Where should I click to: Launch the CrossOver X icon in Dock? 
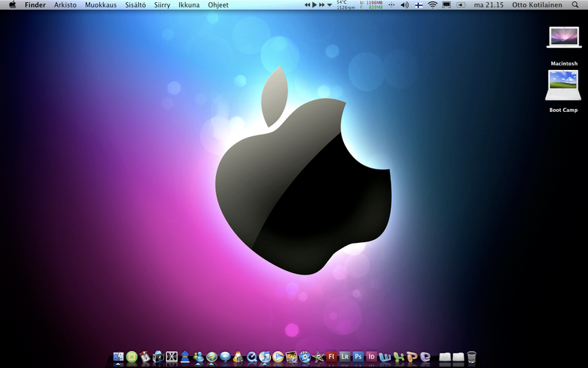pyautogui.click(x=172, y=357)
